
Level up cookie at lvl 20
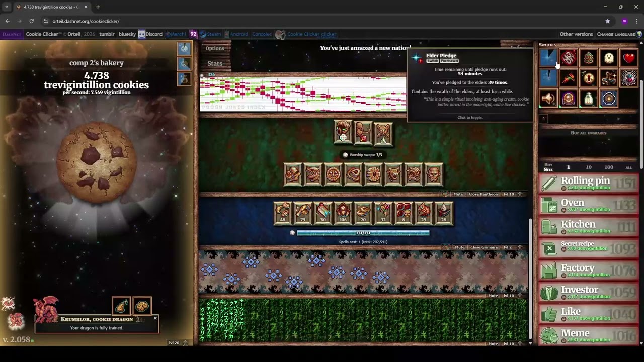click(178, 343)
